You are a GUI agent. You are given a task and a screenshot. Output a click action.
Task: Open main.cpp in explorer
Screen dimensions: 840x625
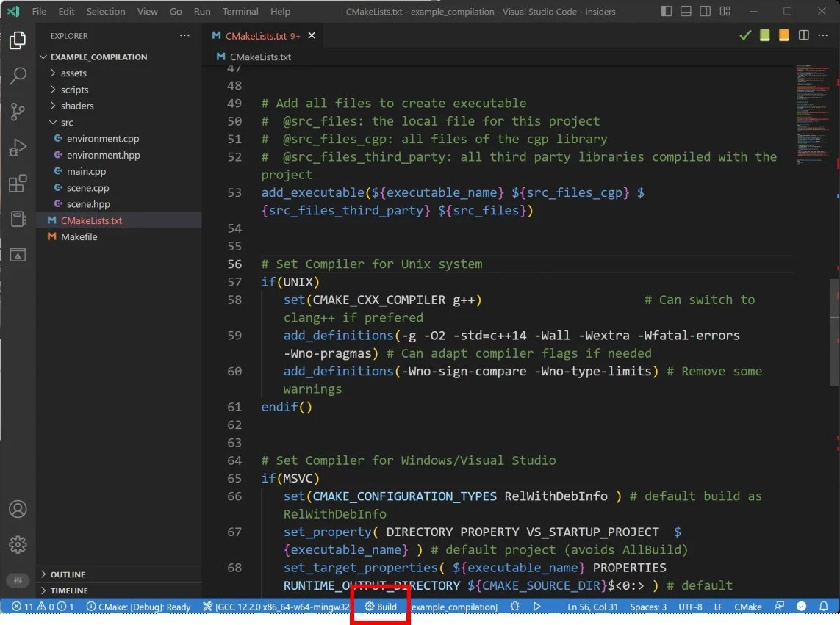(86, 171)
